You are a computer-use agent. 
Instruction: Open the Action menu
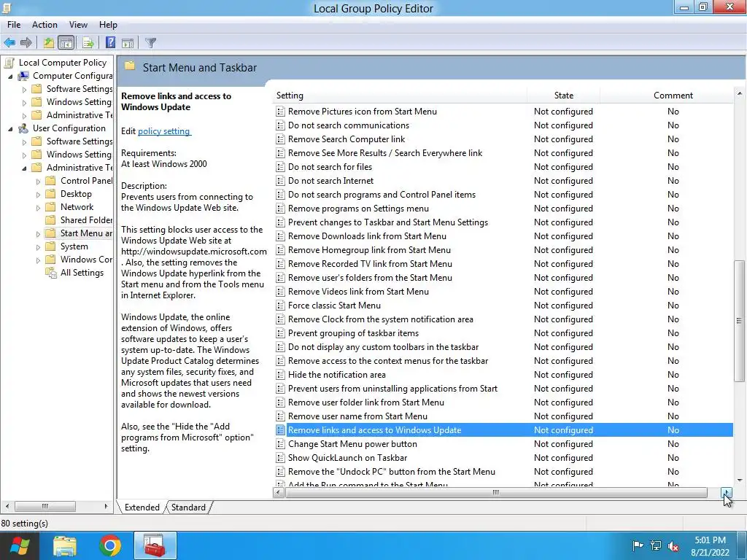tap(44, 25)
